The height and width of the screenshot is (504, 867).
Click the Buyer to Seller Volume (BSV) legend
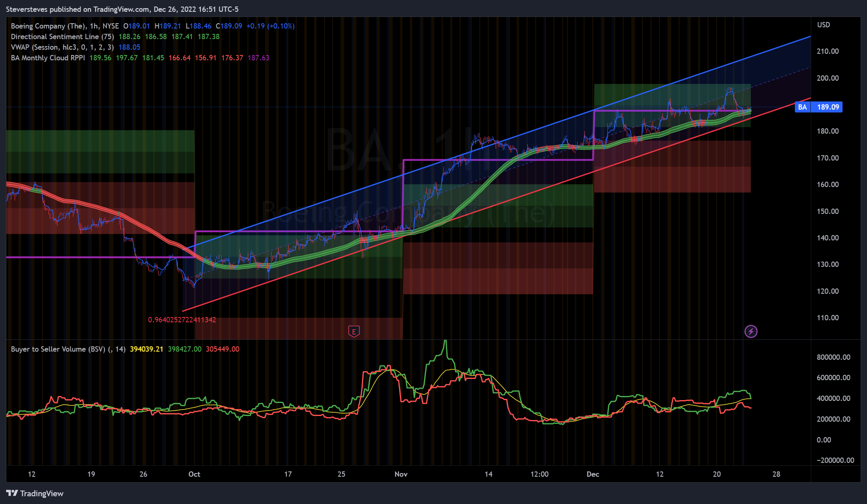click(68, 349)
